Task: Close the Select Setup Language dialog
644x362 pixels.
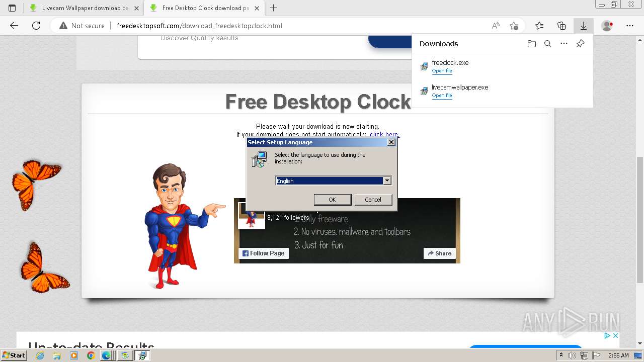Action: [x=391, y=142]
